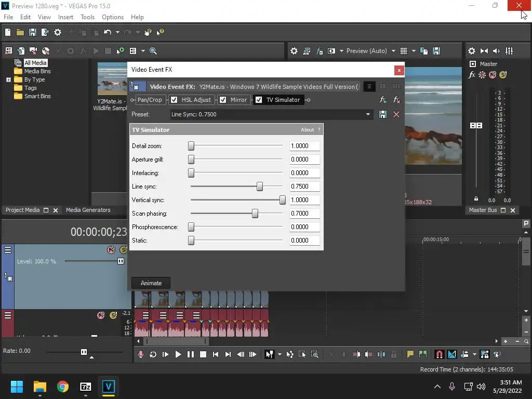Click the Line sync slider handle
This screenshot has height=399, width=532.
[260, 187]
